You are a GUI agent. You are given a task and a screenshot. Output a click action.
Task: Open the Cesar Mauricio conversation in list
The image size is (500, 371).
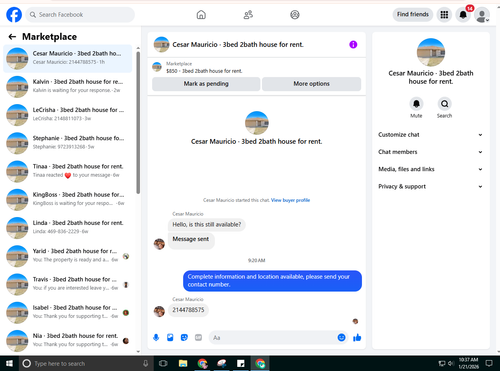tap(68, 58)
